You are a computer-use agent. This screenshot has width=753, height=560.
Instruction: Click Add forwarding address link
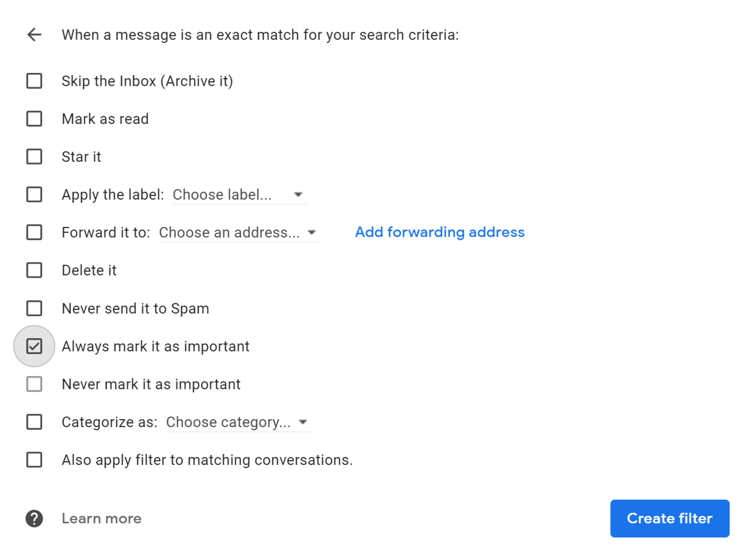click(x=440, y=233)
